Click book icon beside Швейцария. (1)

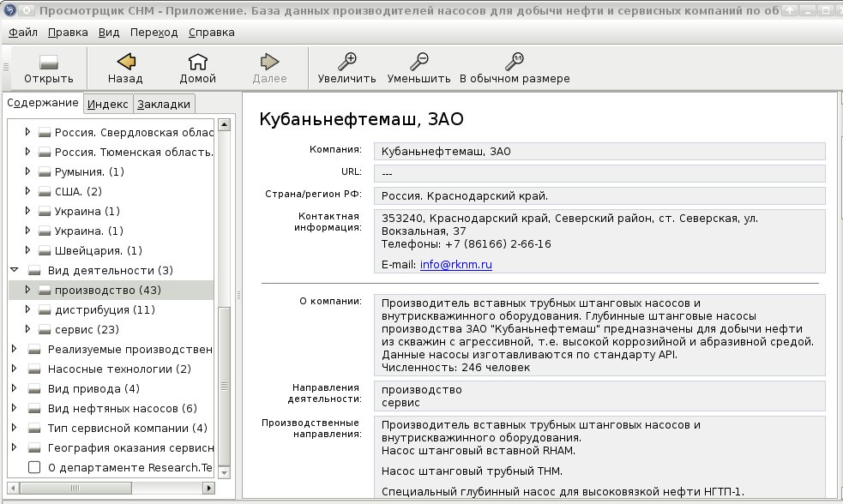point(45,251)
